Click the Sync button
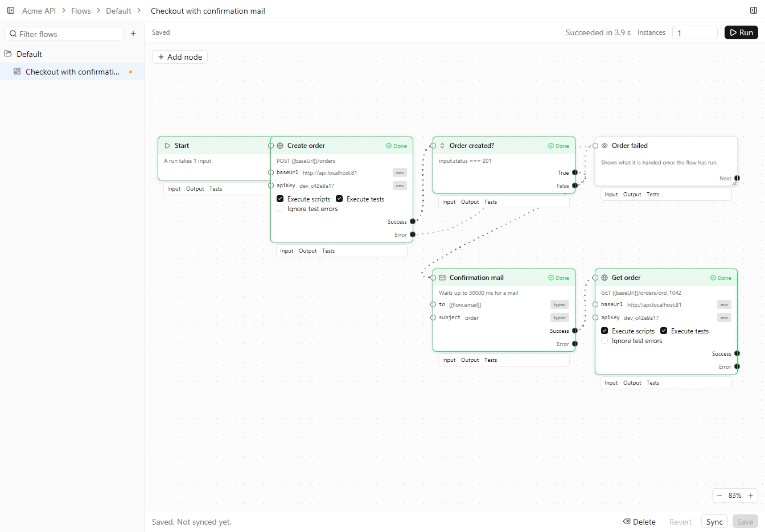765x532 pixels. 714,522
